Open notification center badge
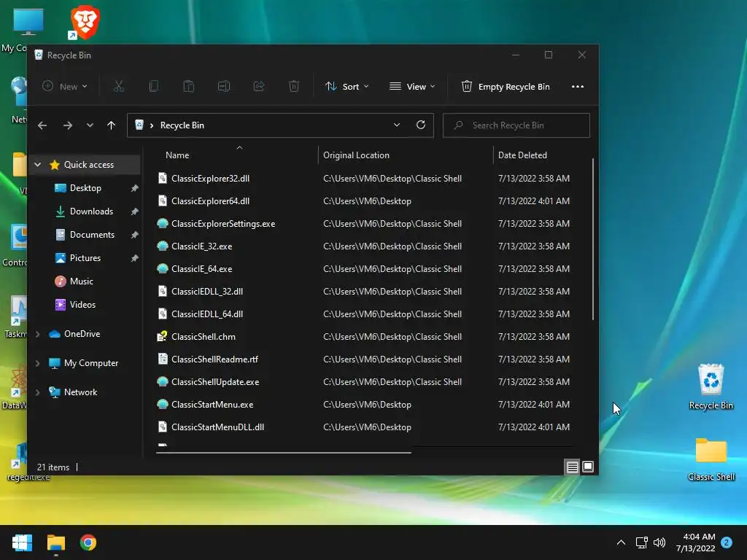This screenshot has width=747, height=560. 727,542
